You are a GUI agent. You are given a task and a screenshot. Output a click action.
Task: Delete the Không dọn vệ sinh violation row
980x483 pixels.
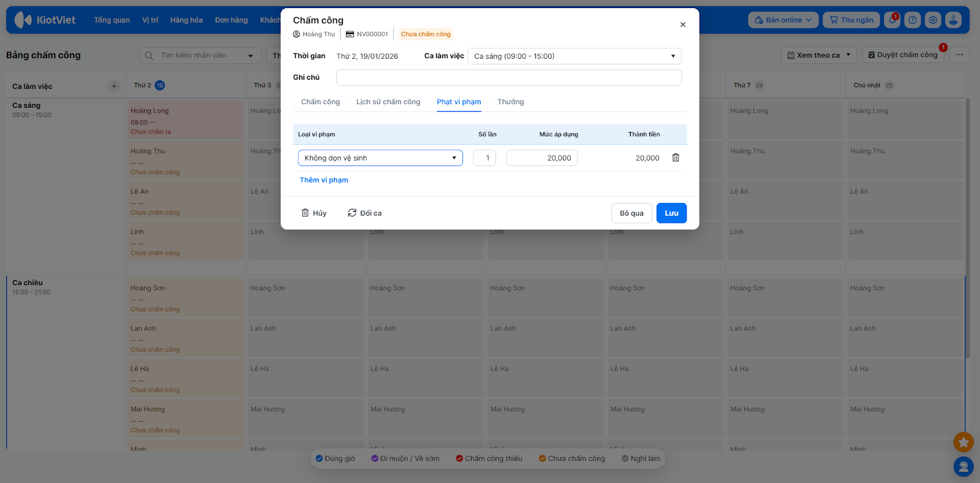[676, 158]
